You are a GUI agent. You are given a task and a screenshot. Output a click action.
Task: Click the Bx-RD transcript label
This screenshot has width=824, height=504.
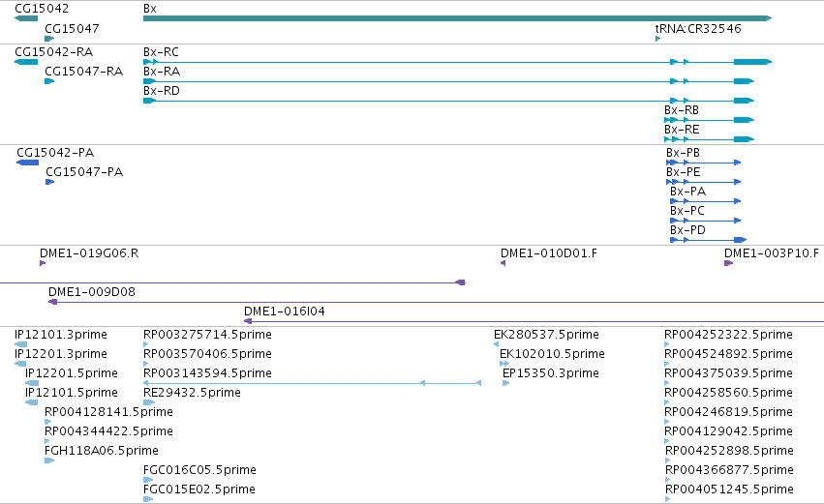point(162,91)
